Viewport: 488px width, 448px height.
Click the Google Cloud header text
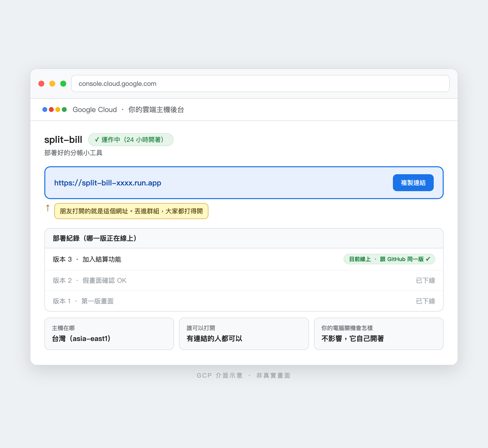coord(95,110)
